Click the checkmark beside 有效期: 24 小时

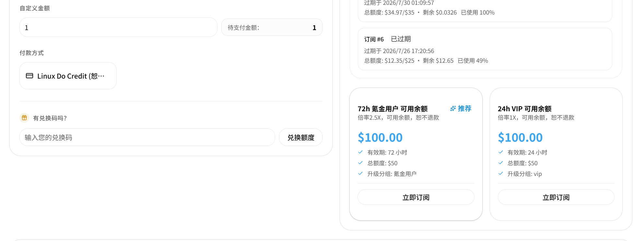(x=501, y=152)
